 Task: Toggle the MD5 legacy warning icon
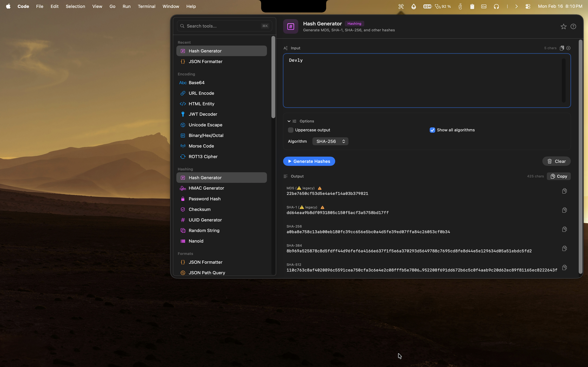(320, 188)
